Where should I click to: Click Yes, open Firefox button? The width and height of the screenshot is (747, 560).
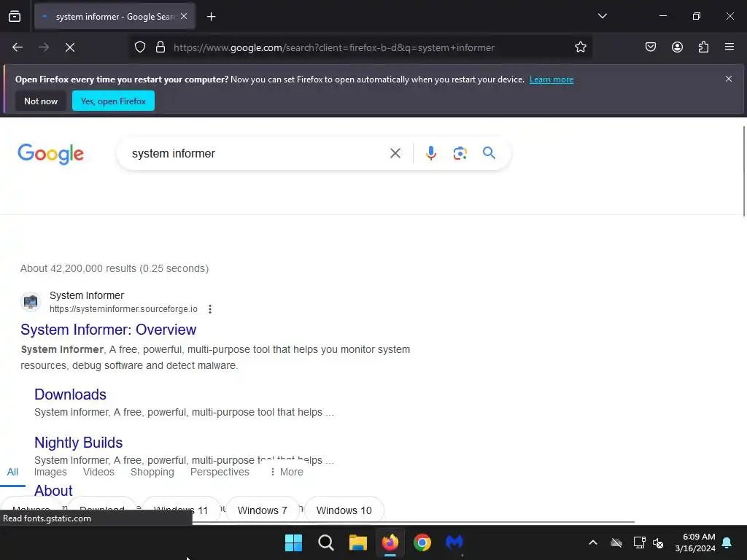[x=113, y=101]
